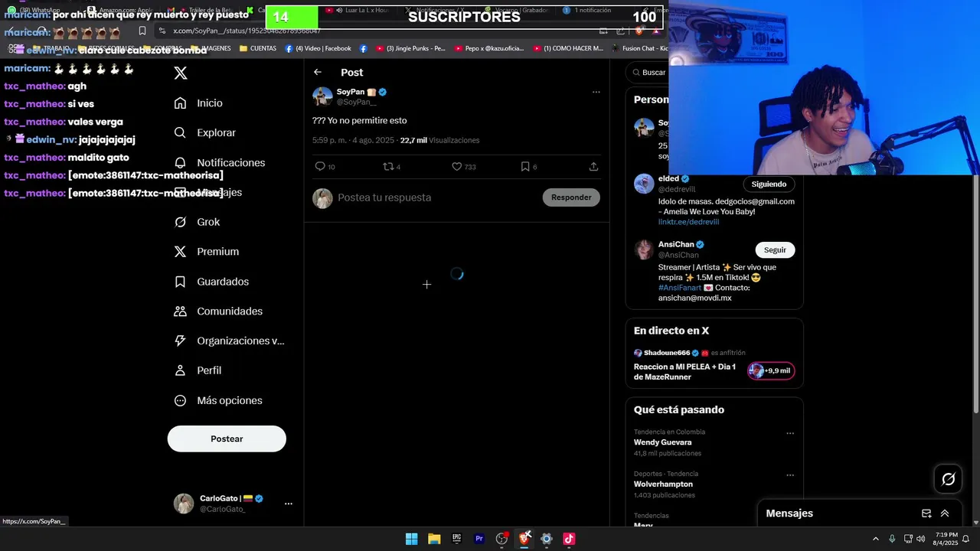The width and height of the screenshot is (980, 551).
Task: Click the Guardados bookmark icon
Action: (180, 282)
